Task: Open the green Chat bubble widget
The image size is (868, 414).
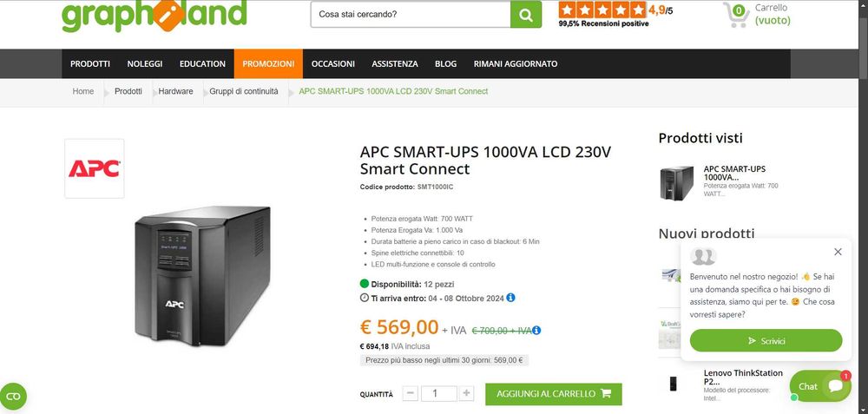Action: click(819, 386)
